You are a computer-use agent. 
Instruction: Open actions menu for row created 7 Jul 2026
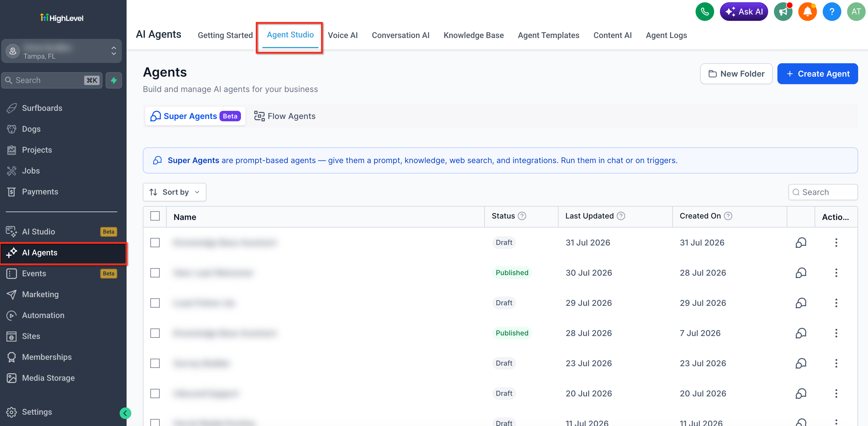coord(836,333)
